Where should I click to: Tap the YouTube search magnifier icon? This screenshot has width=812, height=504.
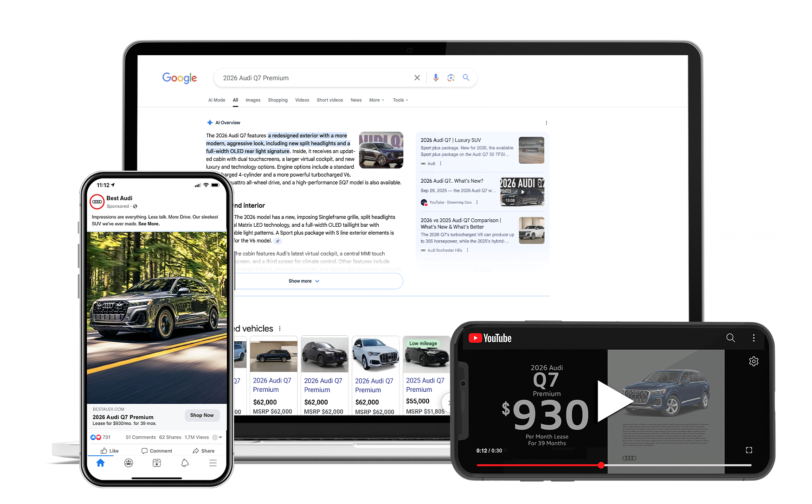pos(730,338)
